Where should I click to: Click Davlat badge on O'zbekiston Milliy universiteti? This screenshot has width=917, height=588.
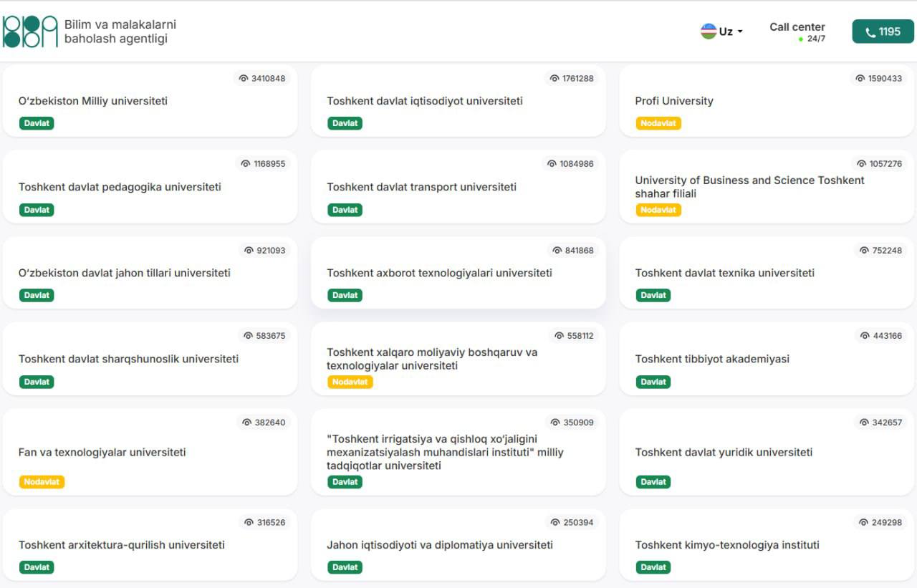coord(37,123)
